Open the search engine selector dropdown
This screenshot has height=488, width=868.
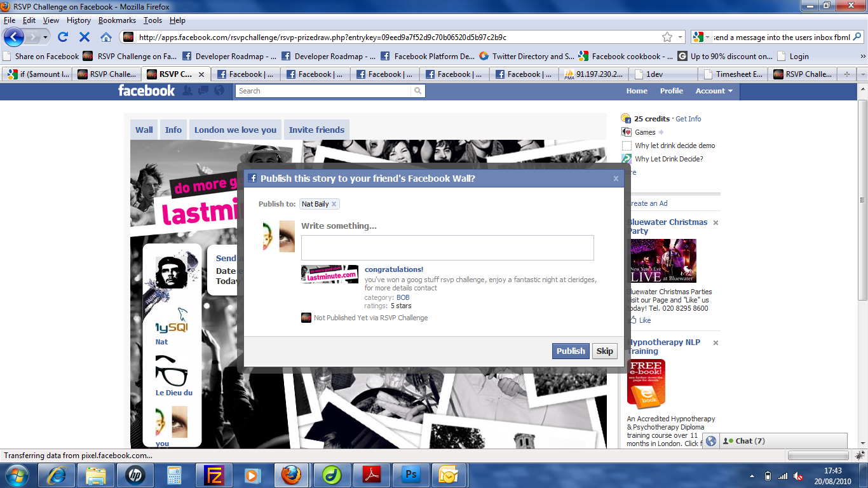click(702, 37)
